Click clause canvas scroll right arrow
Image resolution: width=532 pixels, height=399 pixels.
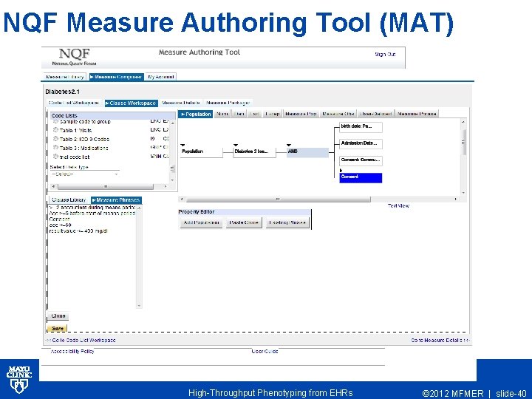(x=456, y=199)
